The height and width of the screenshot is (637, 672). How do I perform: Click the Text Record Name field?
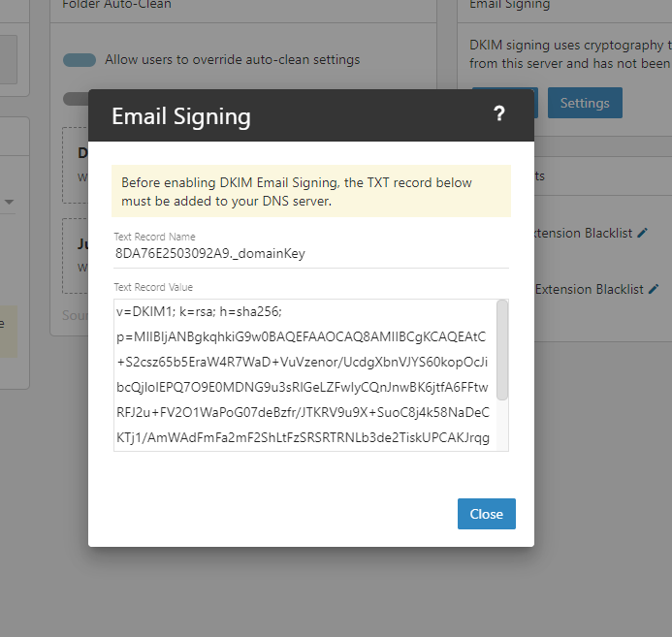(310, 254)
